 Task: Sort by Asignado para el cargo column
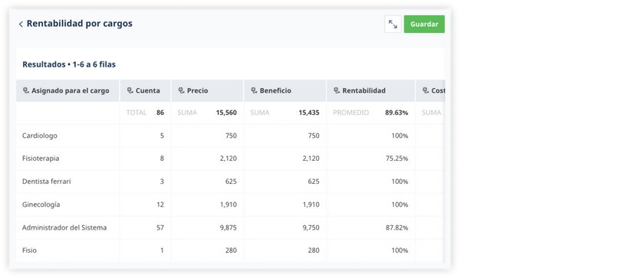(x=71, y=90)
